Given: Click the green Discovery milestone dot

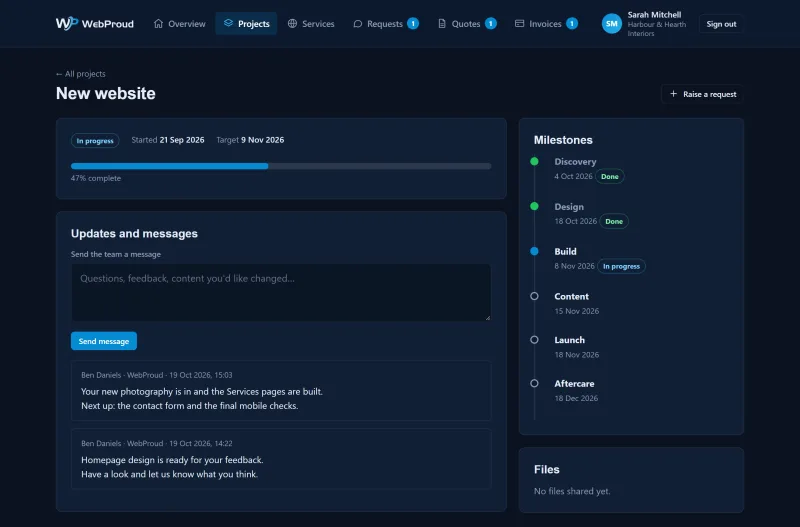Looking at the screenshot, I should pos(534,161).
